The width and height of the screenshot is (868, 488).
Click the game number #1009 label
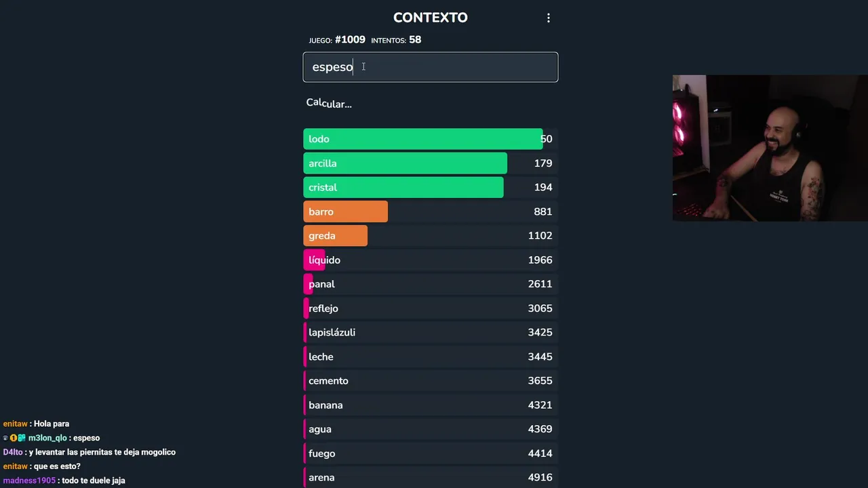(349, 40)
